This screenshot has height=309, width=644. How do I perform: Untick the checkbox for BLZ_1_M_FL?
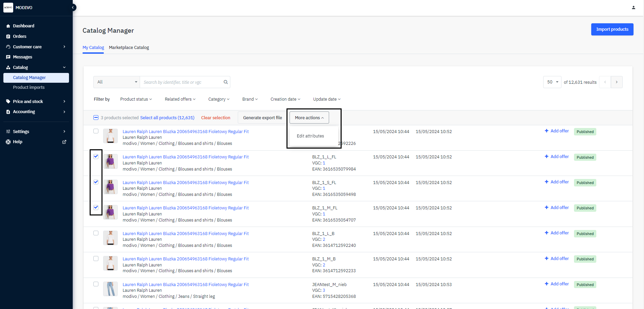96,207
